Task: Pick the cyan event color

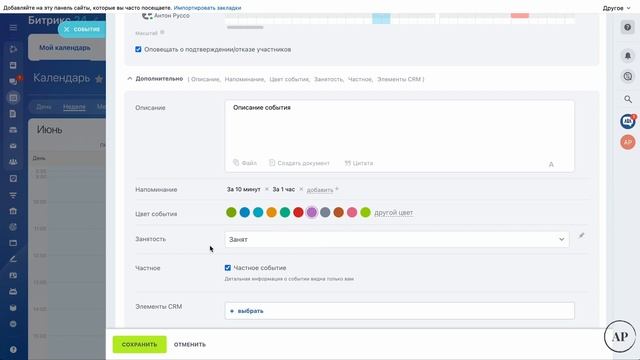Action: click(258, 212)
